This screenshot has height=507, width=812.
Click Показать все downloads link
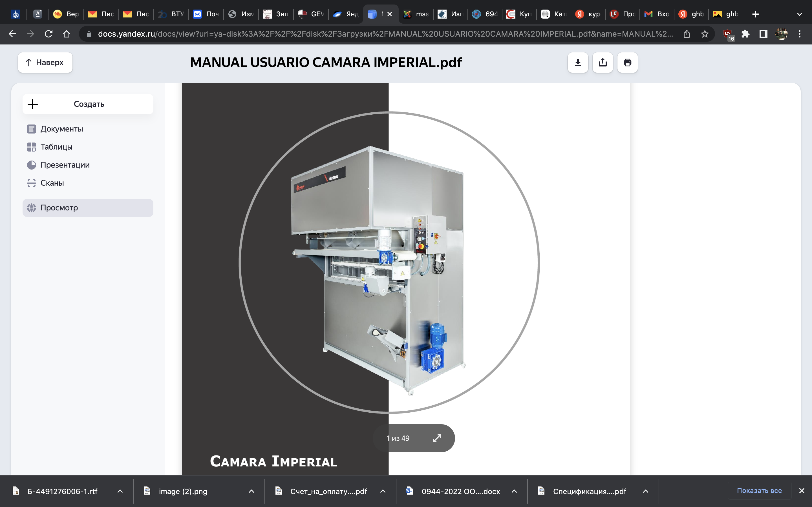click(x=759, y=491)
